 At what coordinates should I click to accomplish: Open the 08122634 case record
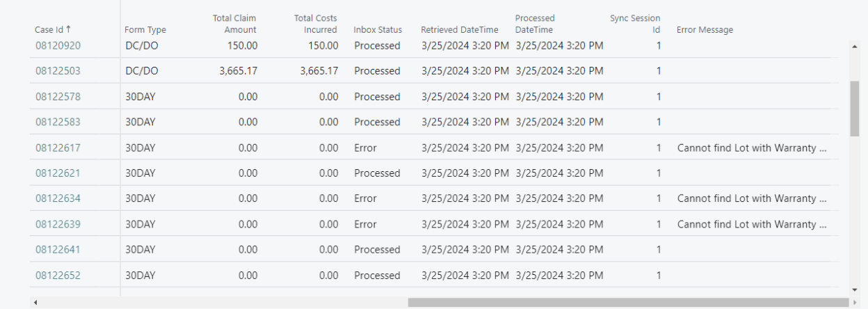tap(58, 198)
